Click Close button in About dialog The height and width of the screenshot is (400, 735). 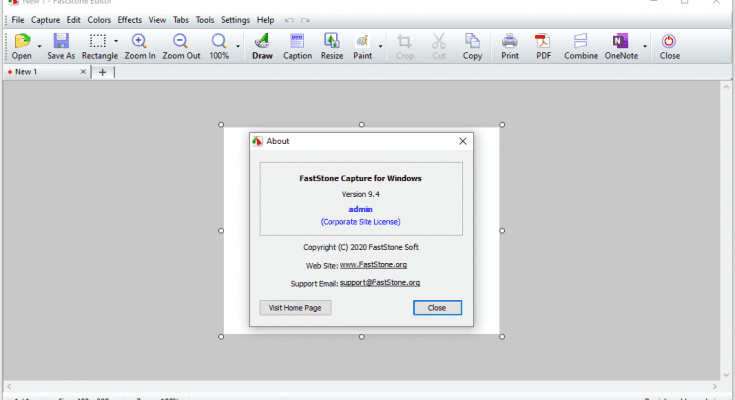437,308
